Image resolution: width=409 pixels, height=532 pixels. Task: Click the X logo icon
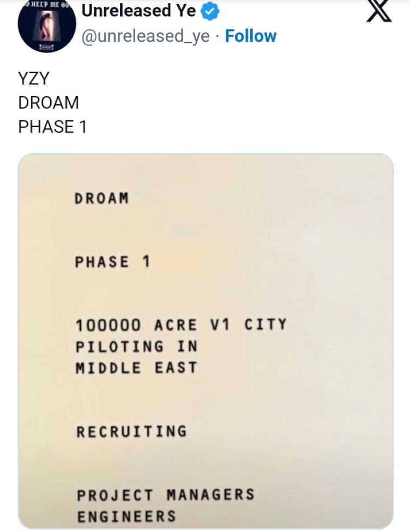380,12
